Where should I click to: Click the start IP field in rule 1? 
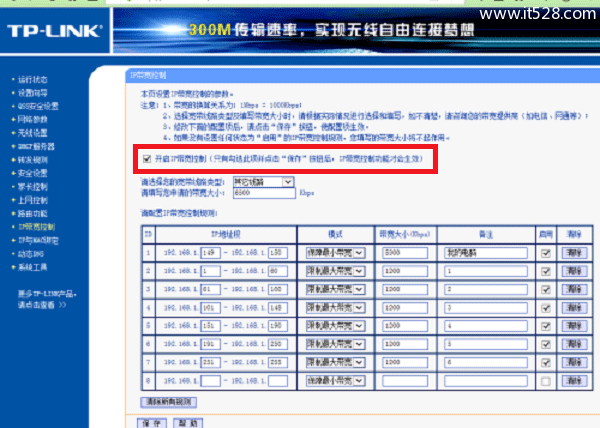point(210,253)
